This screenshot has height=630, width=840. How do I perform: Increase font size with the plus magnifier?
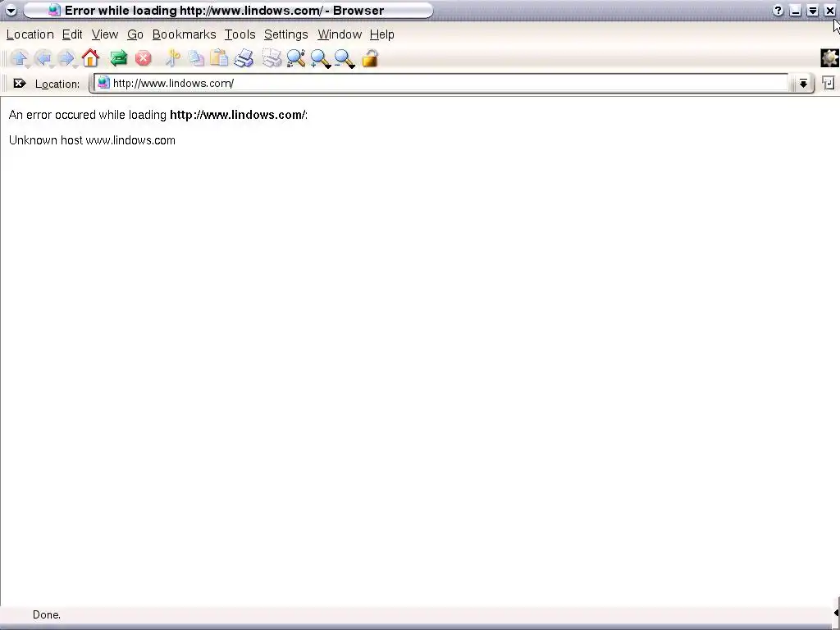tap(321, 58)
